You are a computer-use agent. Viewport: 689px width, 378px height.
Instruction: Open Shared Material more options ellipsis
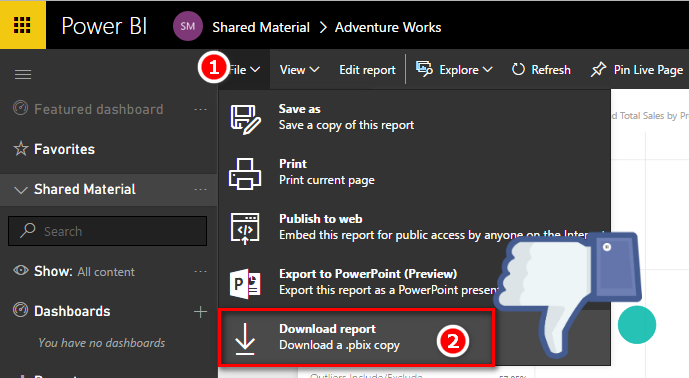[x=200, y=189]
